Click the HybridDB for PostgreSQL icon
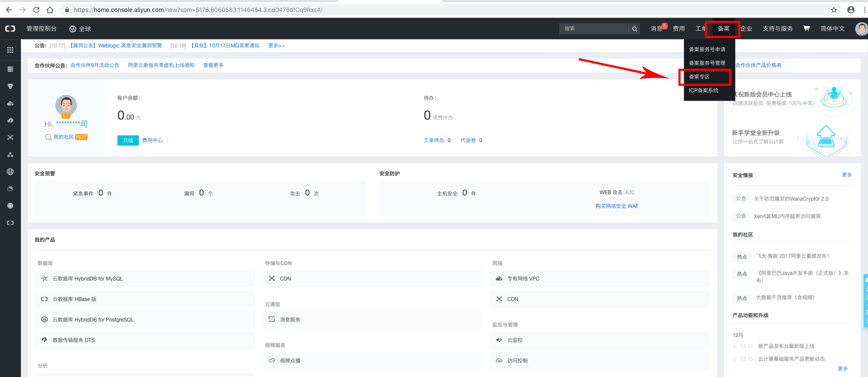 44,319
